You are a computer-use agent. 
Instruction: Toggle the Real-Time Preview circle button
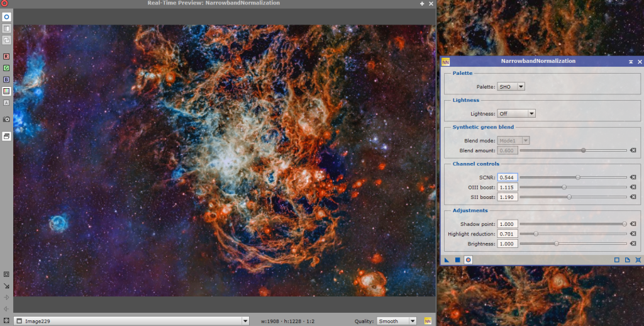pyautogui.click(x=468, y=260)
